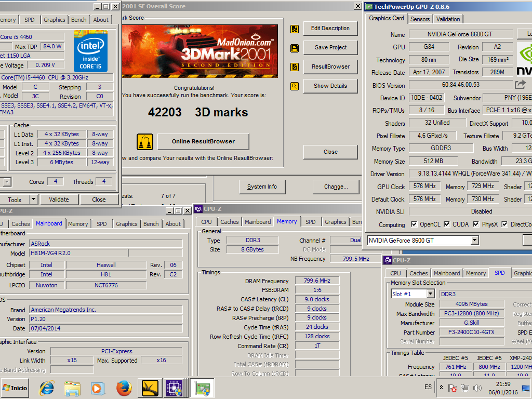Click the Validate button in CPU-Z

pos(59,199)
